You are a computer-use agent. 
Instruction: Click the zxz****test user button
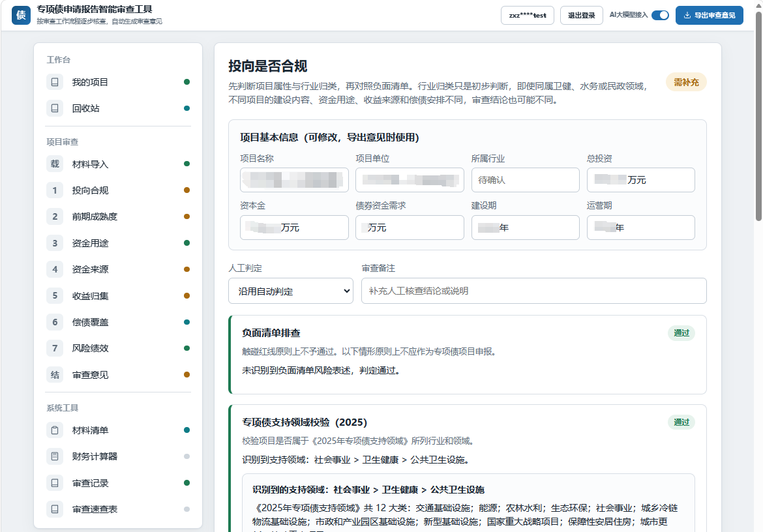coord(528,15)
